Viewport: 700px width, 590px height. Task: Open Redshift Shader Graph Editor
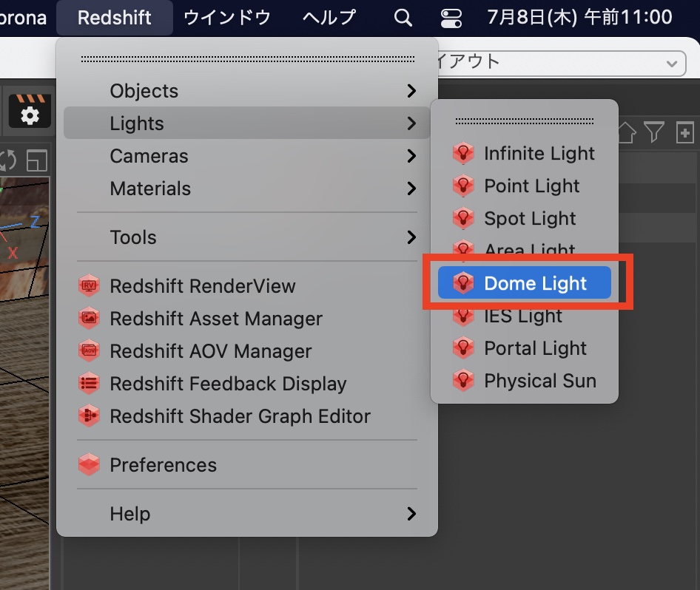click(x=240, y=416)
